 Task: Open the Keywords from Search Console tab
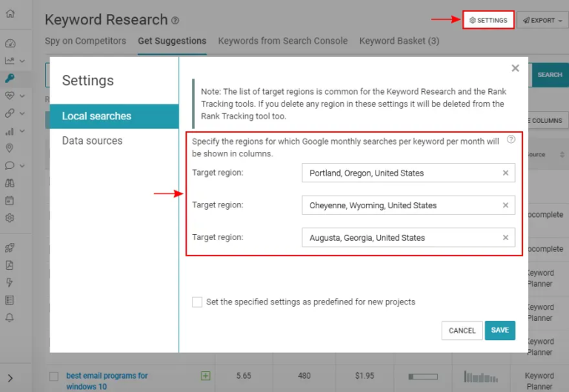[282, 41]
